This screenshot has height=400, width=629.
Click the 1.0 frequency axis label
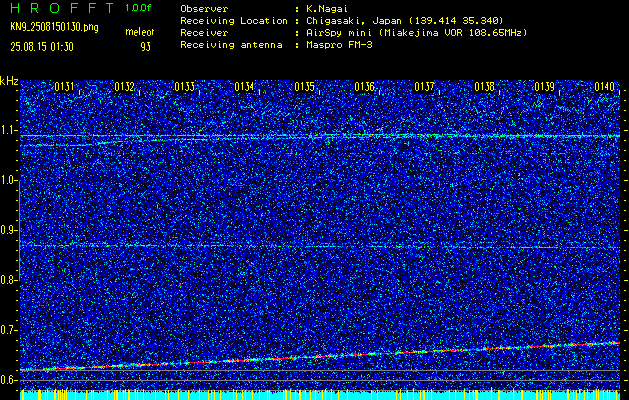coord(8,181)
